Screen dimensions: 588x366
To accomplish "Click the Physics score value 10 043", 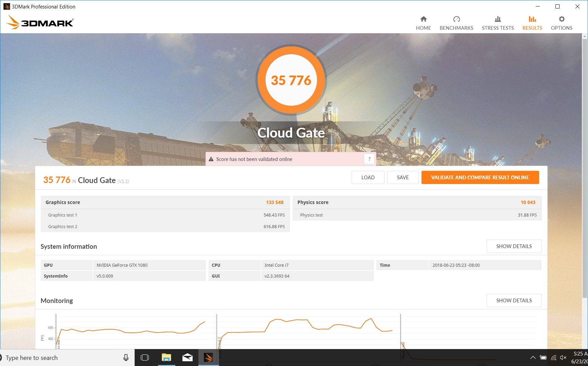I will click(x=528, y=202).
